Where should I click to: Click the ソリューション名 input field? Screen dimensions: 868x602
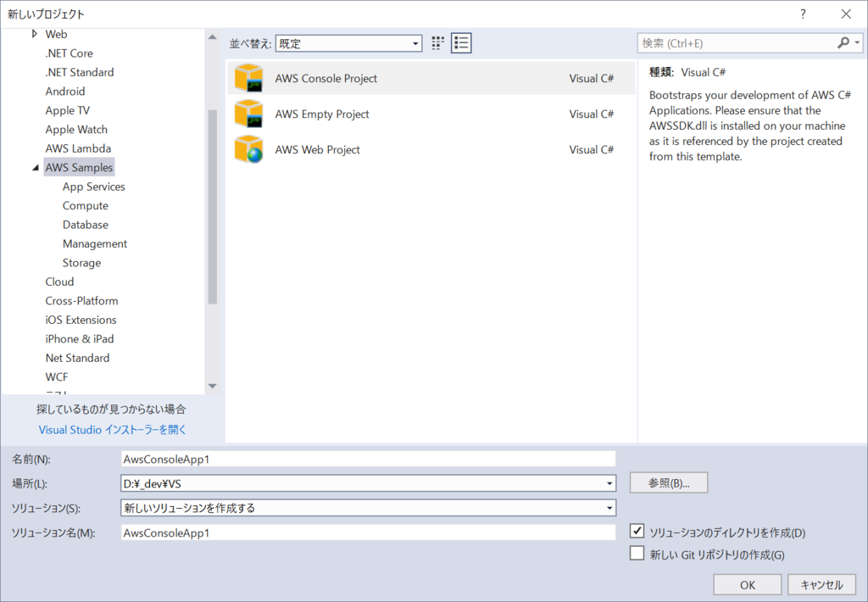pyautogui.click(x=368, y=532)
